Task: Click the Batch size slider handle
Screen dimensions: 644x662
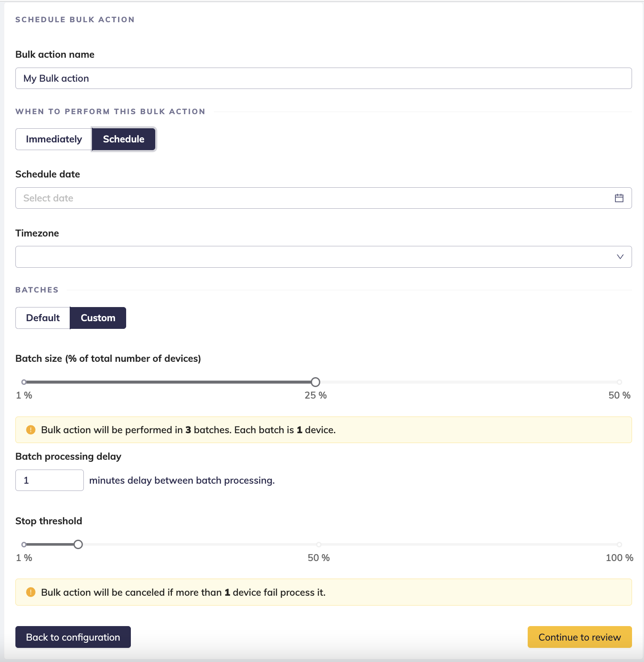Action: [316, 382]
